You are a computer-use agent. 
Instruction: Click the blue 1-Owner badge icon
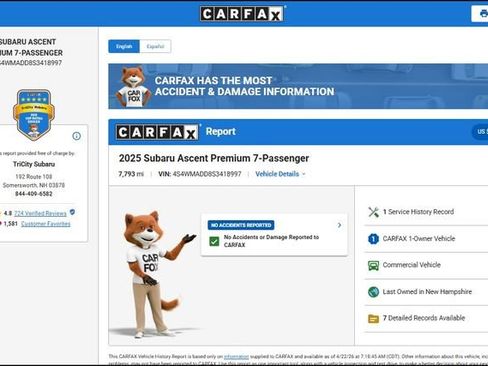(x=373, y=239)
